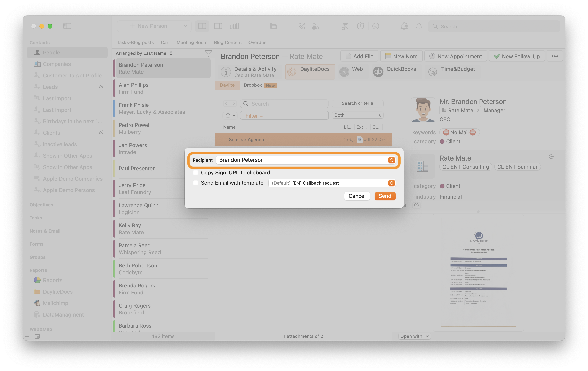The height and width of the screenshot is (371, 588).
Task: Click the circled ellipsis beside Rate Mate company
Action: click(x=551, y=157)
